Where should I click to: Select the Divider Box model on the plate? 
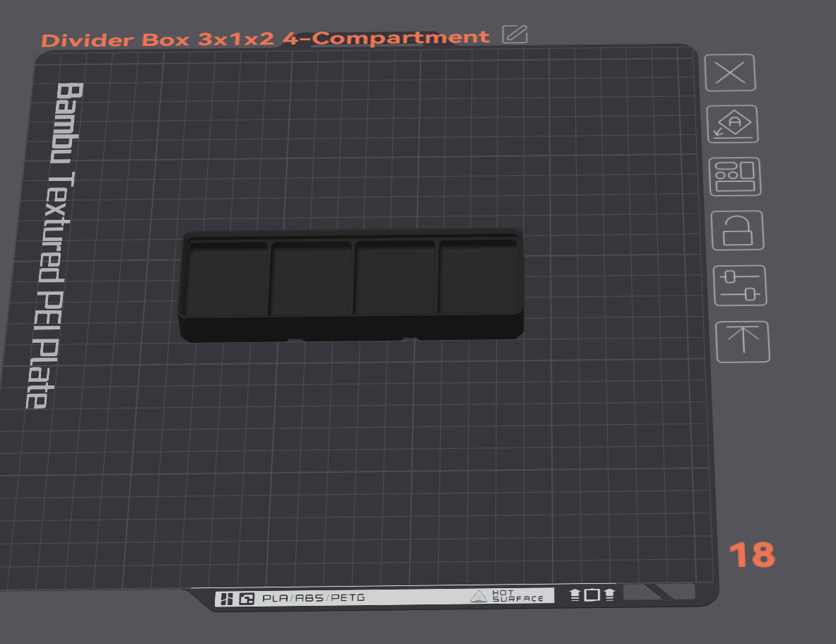click(351, 286)
